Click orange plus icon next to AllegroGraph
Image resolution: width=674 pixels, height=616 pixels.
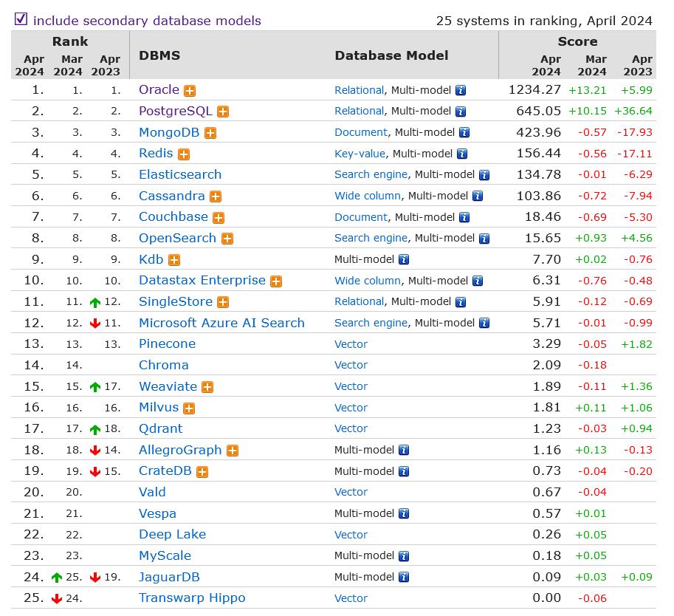click(232, 451)
